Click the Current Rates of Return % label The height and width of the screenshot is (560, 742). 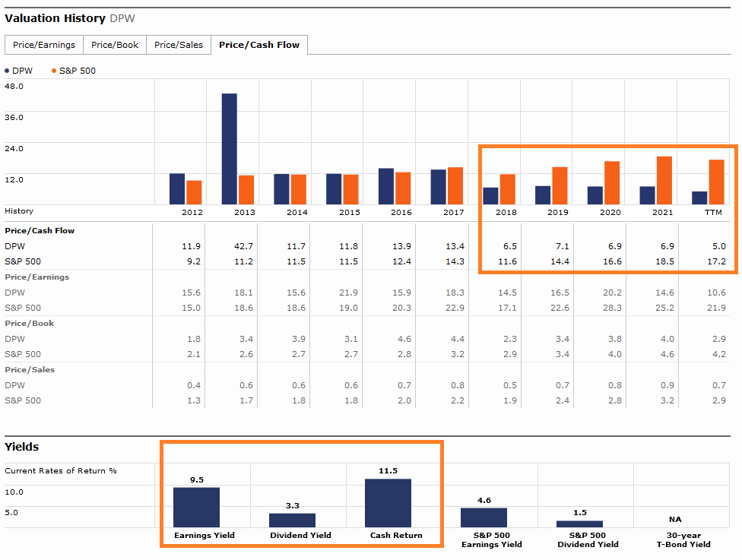[x=61, y=470]
